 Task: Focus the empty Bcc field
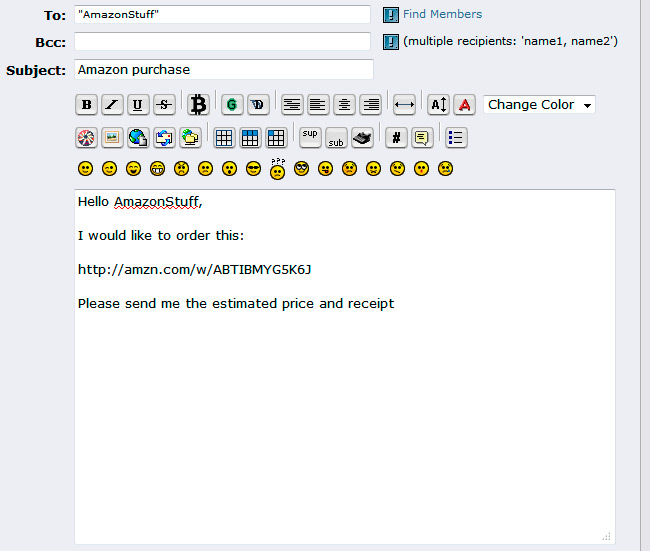click(x=222, y=41)
